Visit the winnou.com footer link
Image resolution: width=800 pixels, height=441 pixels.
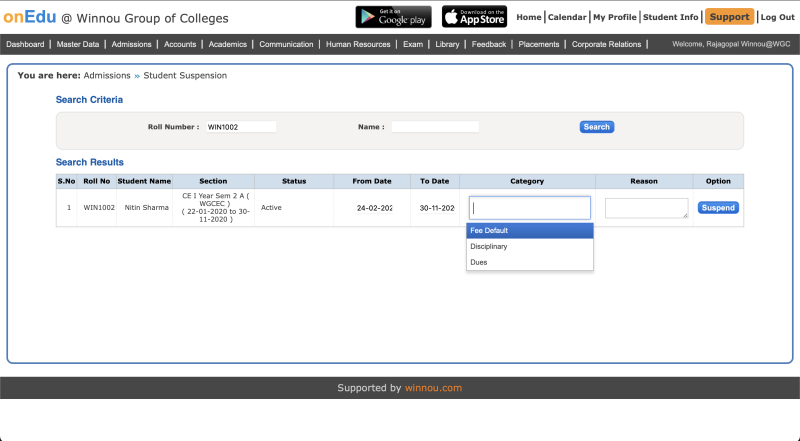[x=433, y=388]
